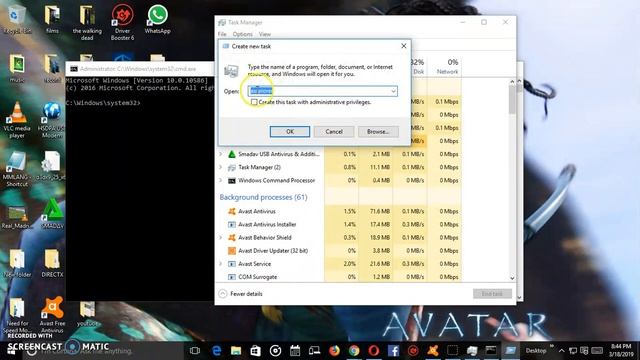Open the Facebook taskbar icon
The image size is (640, 360).
[393, 351]
